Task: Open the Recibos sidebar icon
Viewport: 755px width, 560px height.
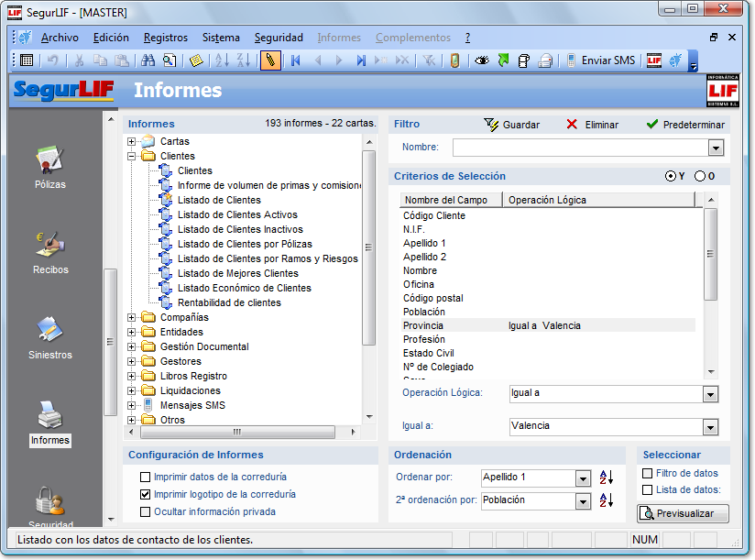Action: 49,250
